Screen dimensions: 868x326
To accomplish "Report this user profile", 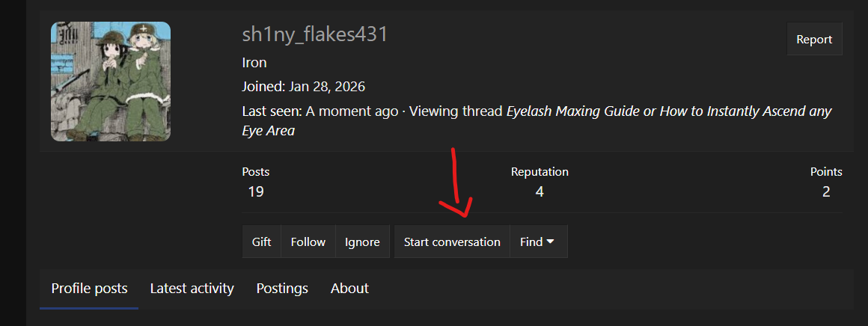I will [x=814, y=40].
